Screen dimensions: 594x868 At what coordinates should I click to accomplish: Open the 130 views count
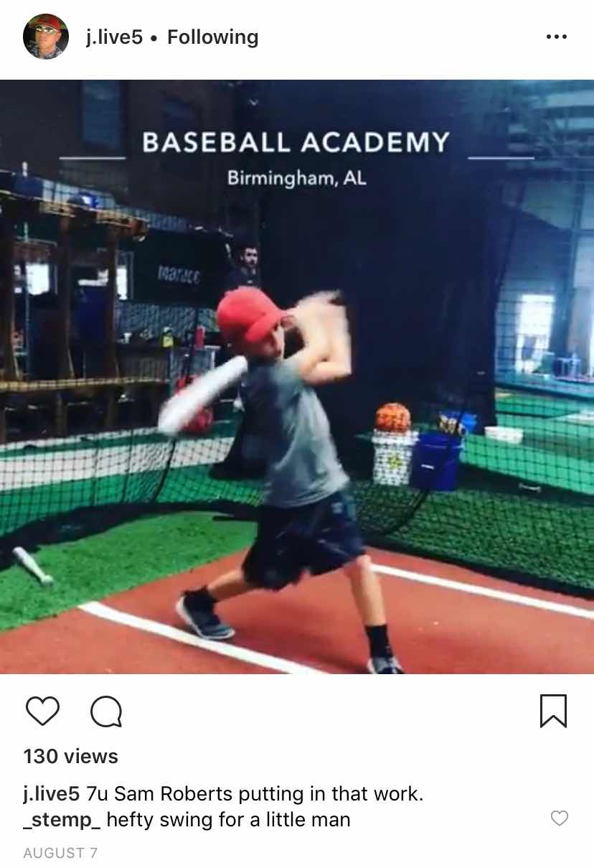[70, 756]
